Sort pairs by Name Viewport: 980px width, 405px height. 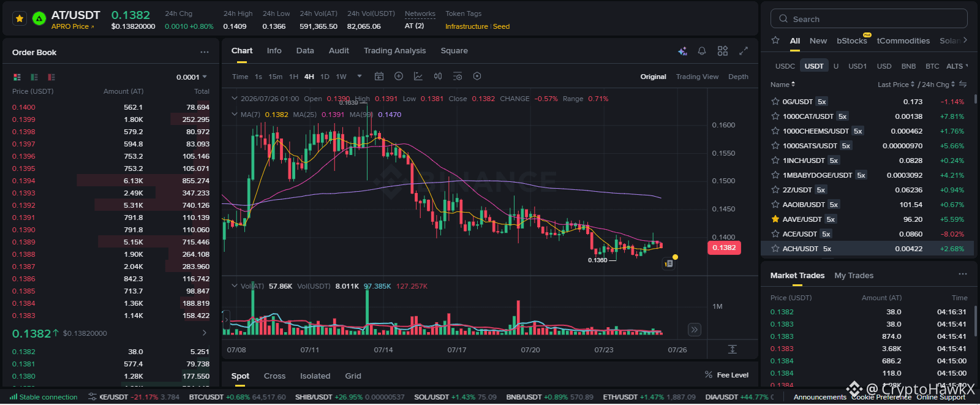pyautogui.click(x=783, y=85)
